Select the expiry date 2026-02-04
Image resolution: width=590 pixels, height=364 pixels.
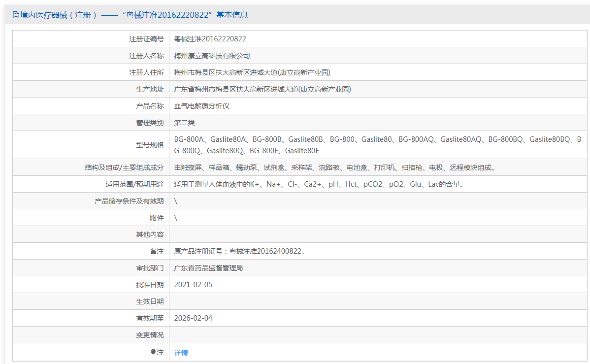point(193,318)
